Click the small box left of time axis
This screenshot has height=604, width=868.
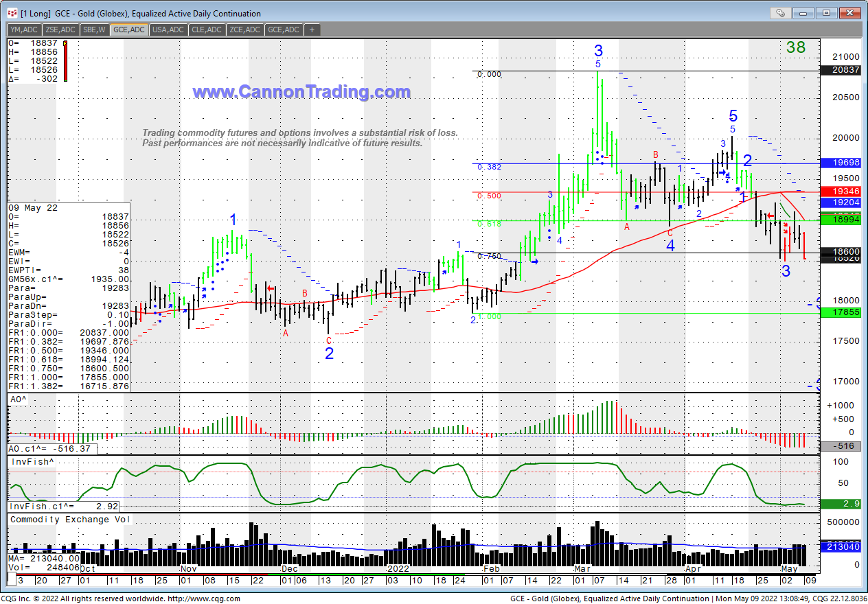tap(10, 580)
